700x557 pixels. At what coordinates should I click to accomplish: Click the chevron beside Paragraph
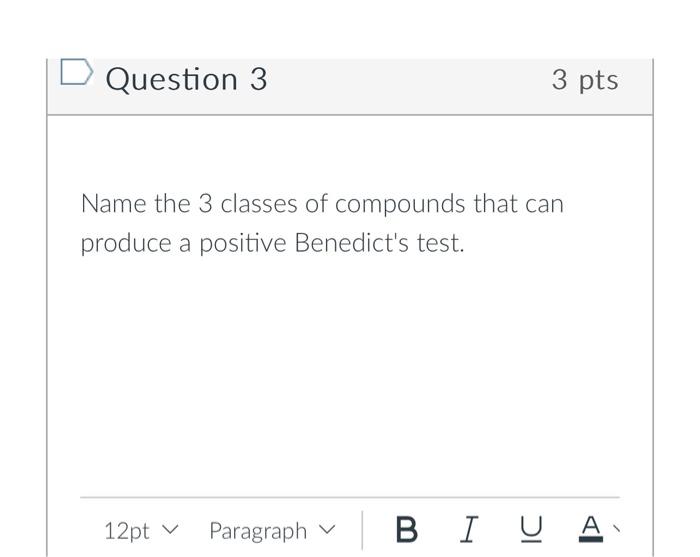(x=327, y=530)
